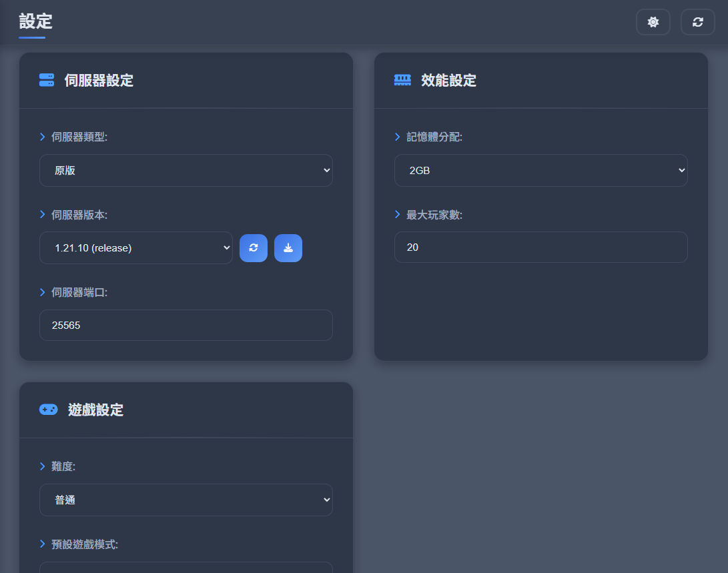Click the gamepad icon beside 遊戲設定

pos(48,410)
